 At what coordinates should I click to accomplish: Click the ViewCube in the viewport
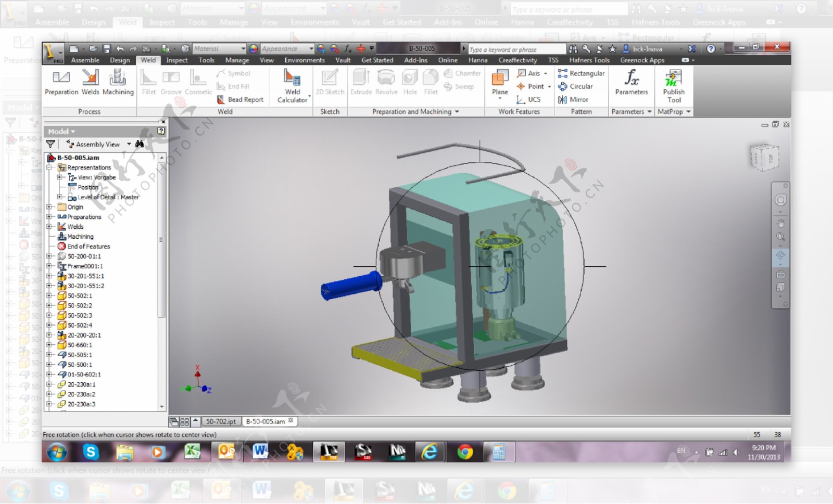764,158
